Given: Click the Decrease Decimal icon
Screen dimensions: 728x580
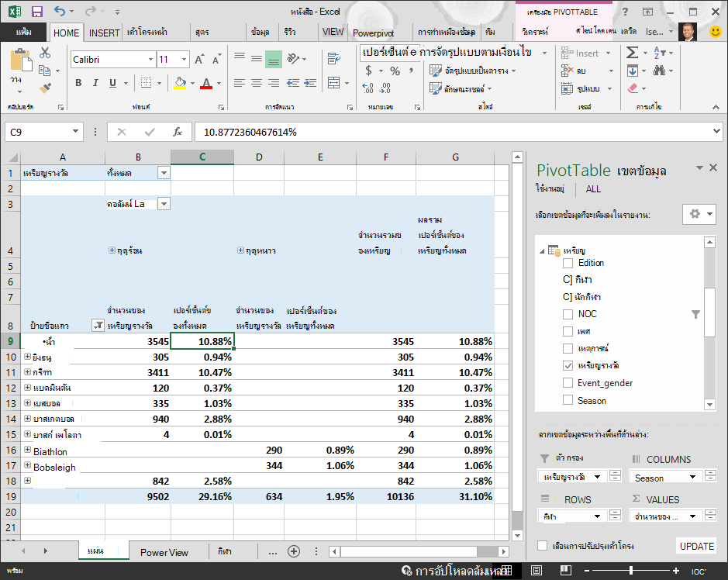Looking at the screenshot, I should click(385, 88).
